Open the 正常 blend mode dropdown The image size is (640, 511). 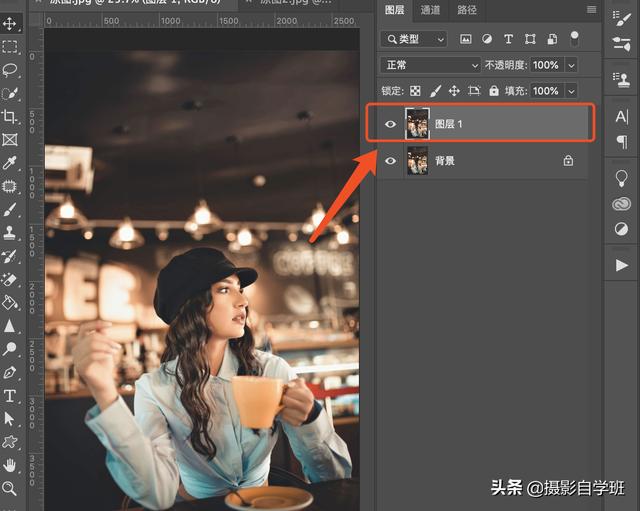(430, 65)
